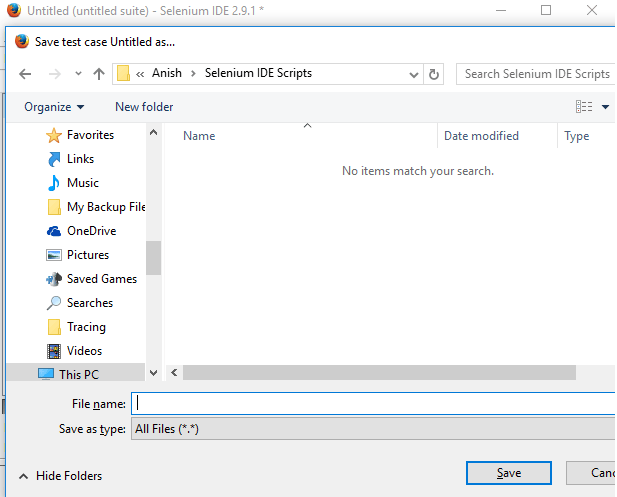
Task: Click the Search Selenium IDE Scripts box
Action: [536, 74]
